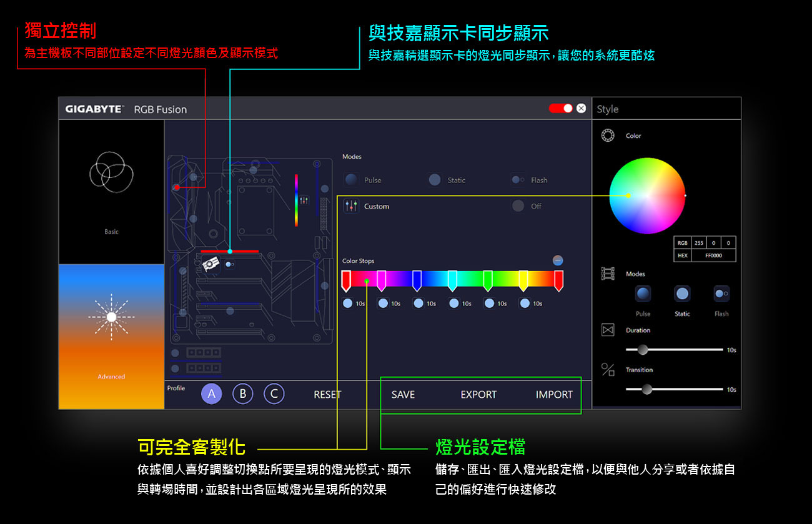Click the Color Stops gradient bar
Image resolution: width=812 pixels, height=524 pixels.
(x=452, y=279)
